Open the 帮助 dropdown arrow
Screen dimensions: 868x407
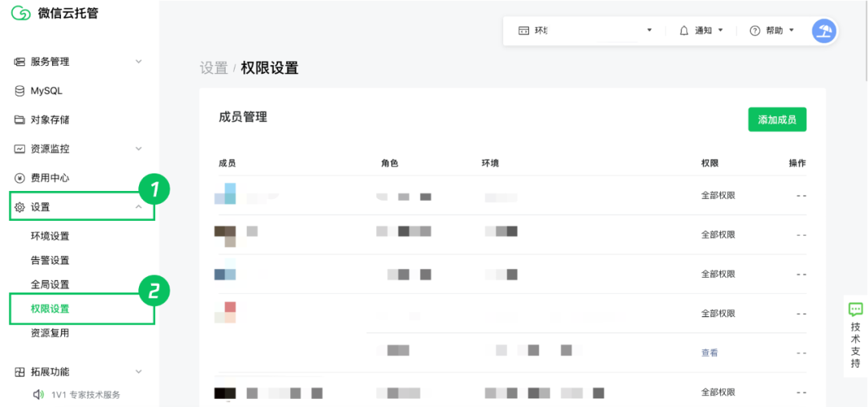pyautogui.click(x=792, y=31)
